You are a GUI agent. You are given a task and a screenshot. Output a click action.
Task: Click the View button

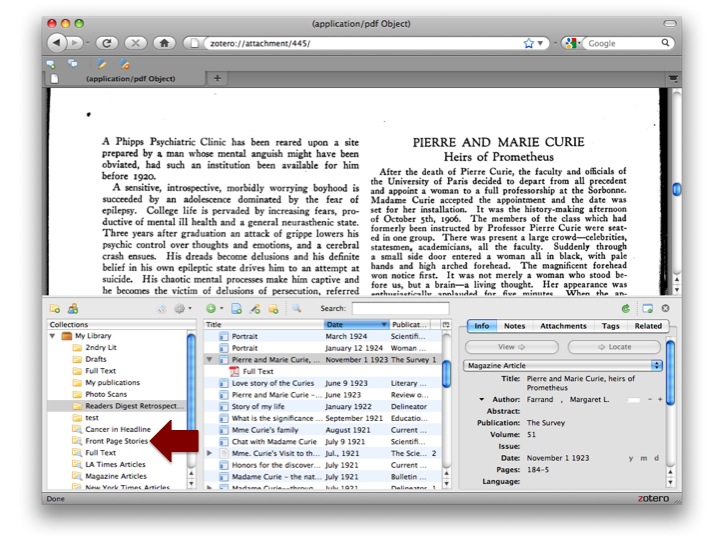(x=512, y=347)
